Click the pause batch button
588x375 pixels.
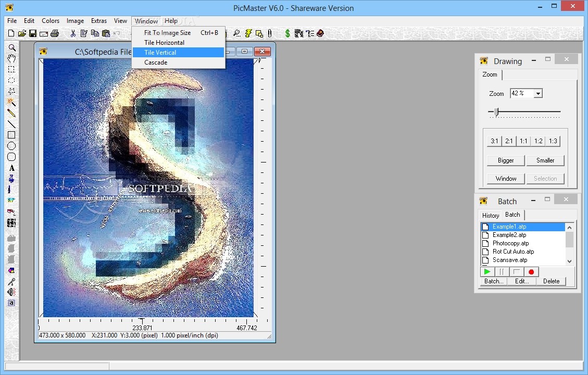[502, 272]
